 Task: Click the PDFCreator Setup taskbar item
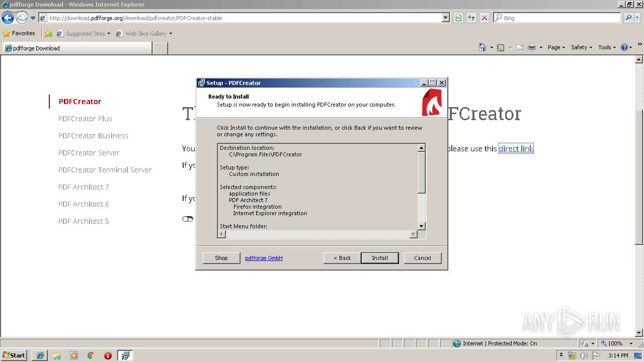click(x=125, y=355)
